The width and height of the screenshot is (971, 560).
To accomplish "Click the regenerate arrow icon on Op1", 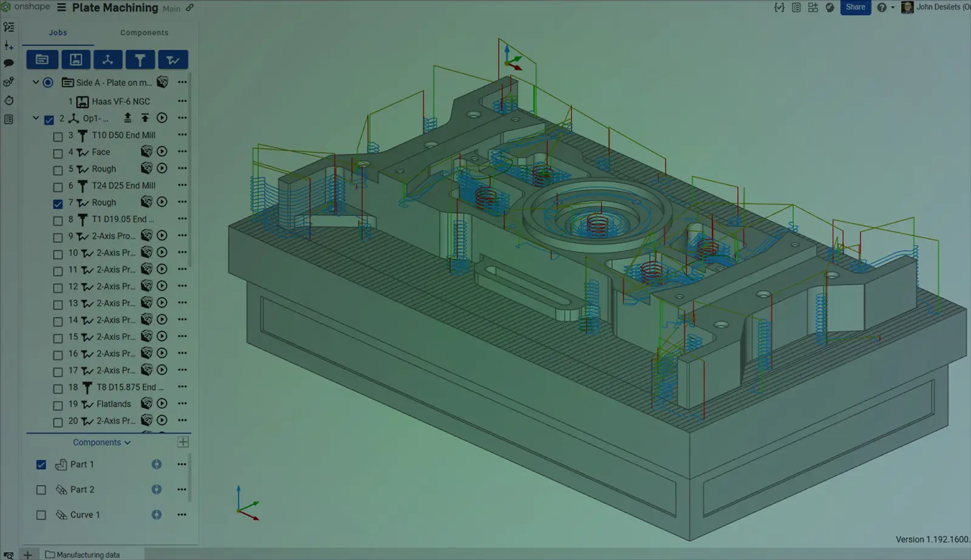I will click(145, 118).
